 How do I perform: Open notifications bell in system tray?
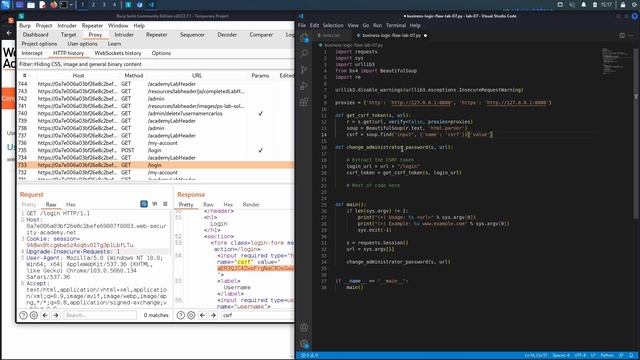(x=584, y=5)
